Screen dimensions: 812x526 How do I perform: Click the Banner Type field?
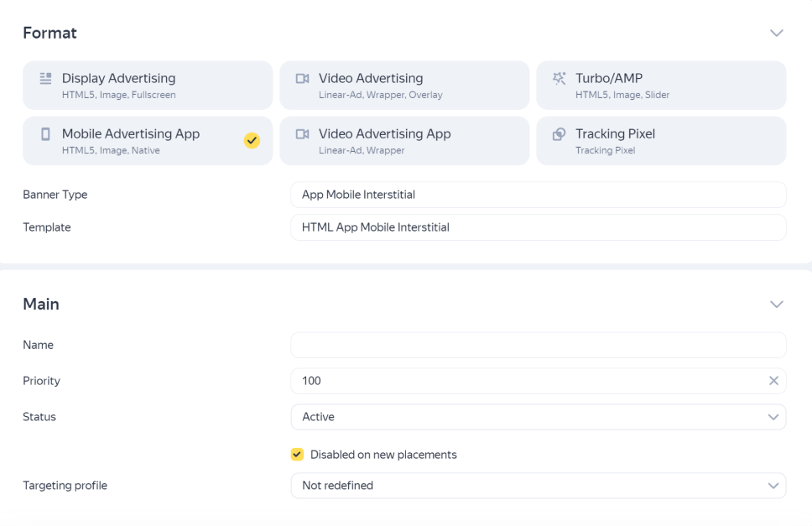[538, 195]
